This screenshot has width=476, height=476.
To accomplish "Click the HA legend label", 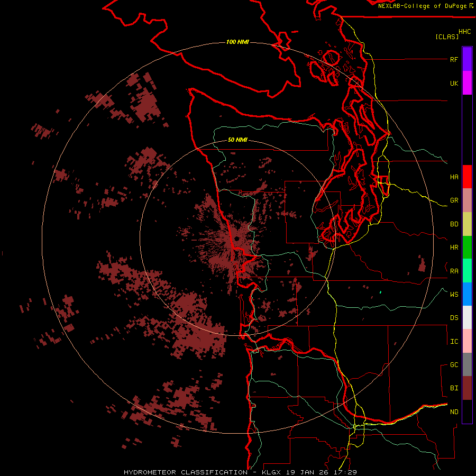I will (454, 177).
